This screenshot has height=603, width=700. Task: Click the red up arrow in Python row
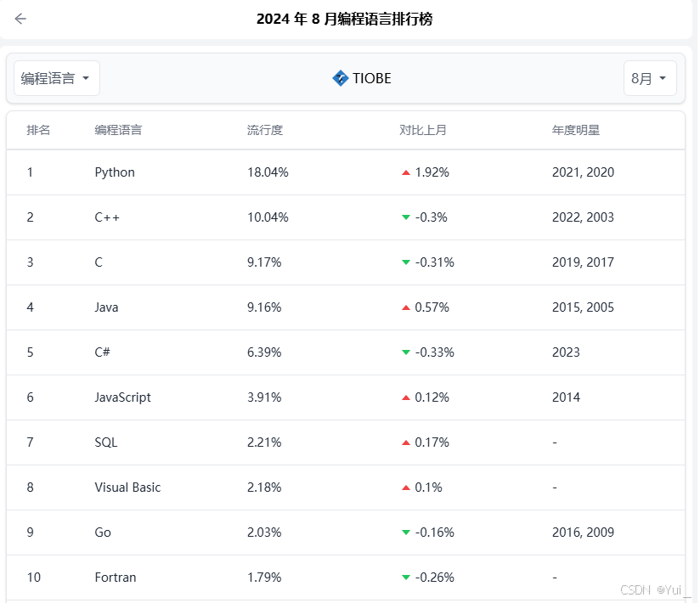pyautogui.click(x=406, y=172)
